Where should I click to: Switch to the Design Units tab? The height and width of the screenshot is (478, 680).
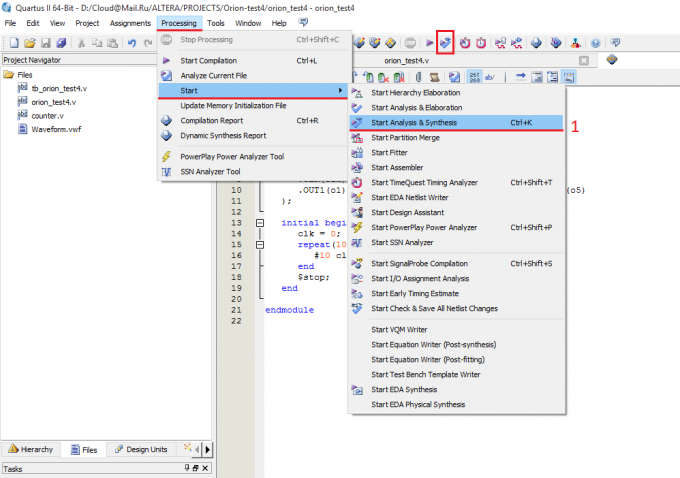(141, 449)
